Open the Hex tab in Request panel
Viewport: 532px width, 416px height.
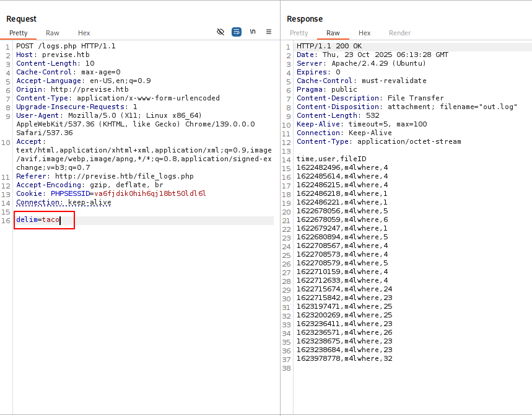(84, 33)
